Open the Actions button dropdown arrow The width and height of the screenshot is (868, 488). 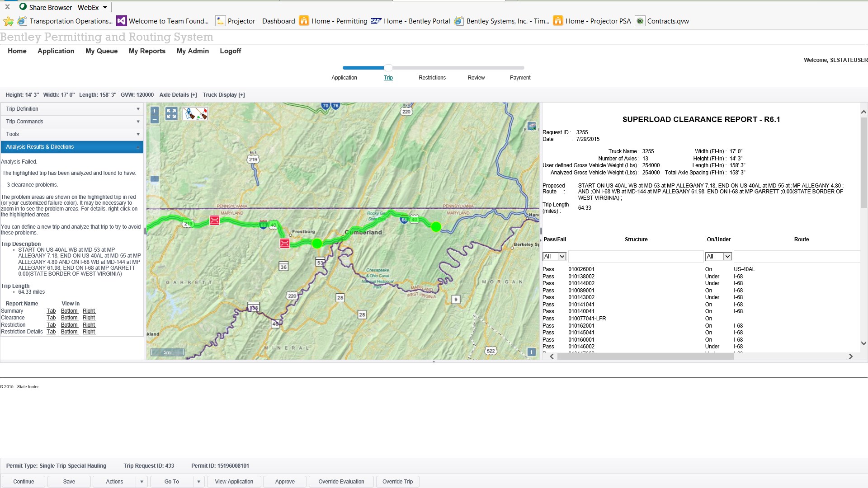click(x=142, y=482)
